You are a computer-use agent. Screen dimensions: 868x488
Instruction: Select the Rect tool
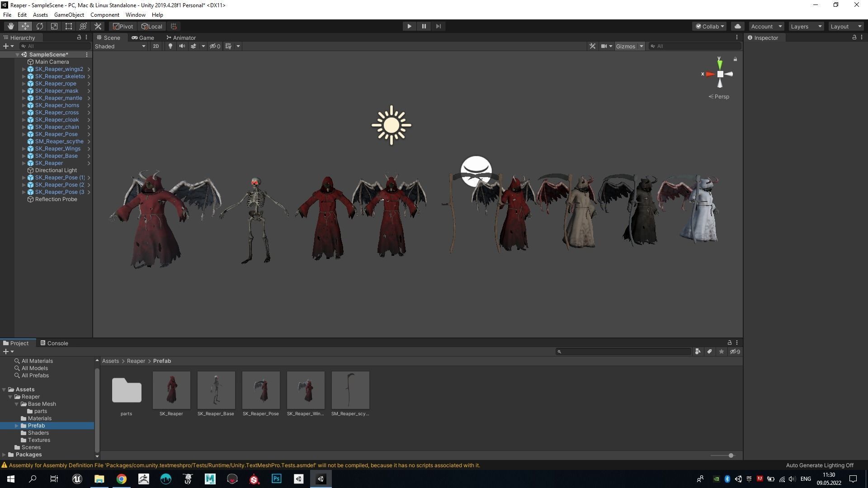pos(69,26)
